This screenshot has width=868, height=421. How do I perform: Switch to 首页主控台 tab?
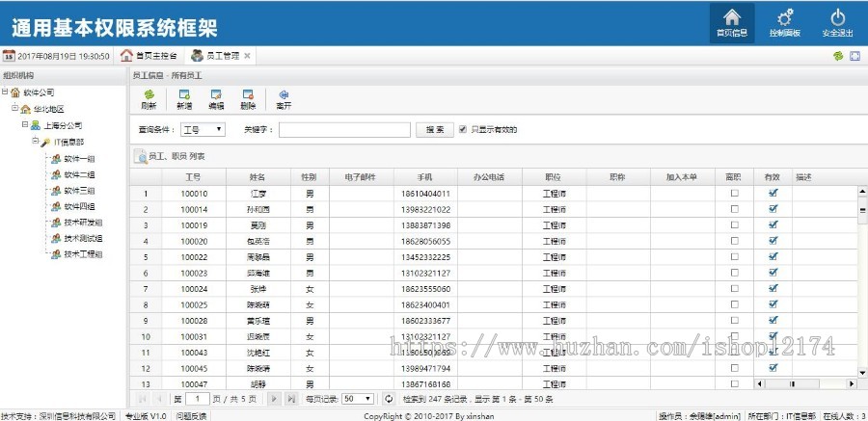coord(149,56)
